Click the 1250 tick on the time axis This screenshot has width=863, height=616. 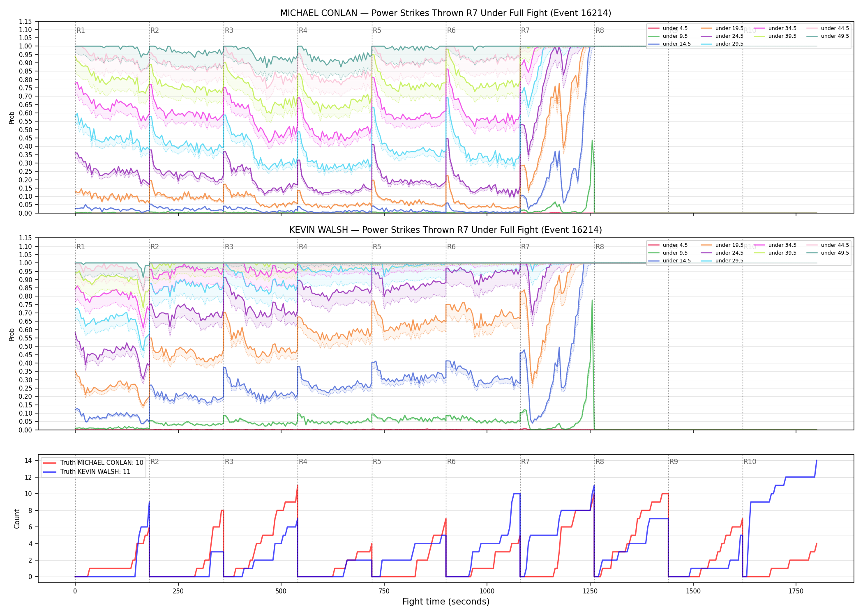pos(590,591)
